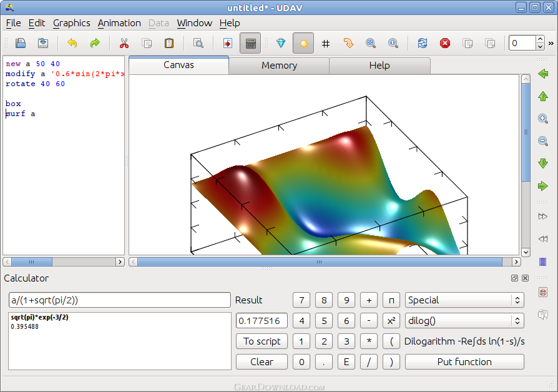
Task: Close the Calculator dock panel
Action: 526,278
